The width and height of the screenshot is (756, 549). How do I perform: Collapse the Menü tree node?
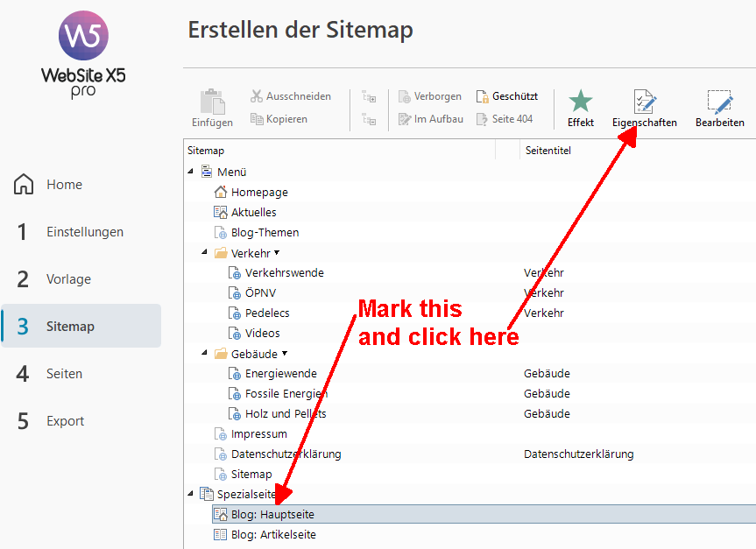(x=191, y=172)
